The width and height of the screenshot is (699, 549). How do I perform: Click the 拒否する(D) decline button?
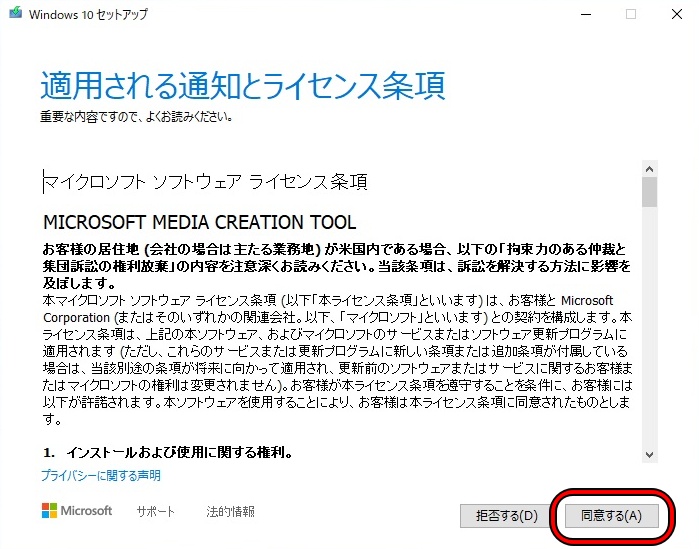(x=506, y=516)
